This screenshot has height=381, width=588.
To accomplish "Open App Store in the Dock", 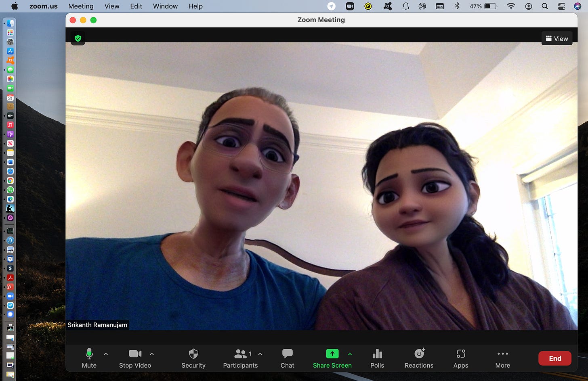I will click(10, 51).
